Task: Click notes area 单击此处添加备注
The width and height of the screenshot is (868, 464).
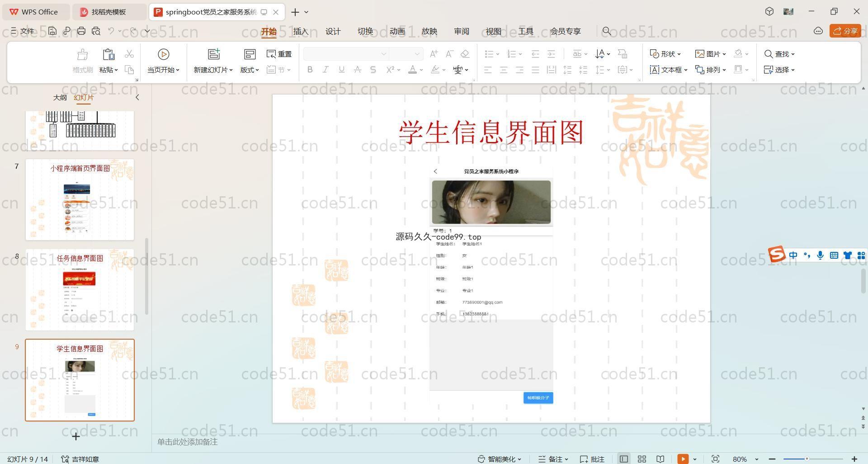Action: click(187, 442)
